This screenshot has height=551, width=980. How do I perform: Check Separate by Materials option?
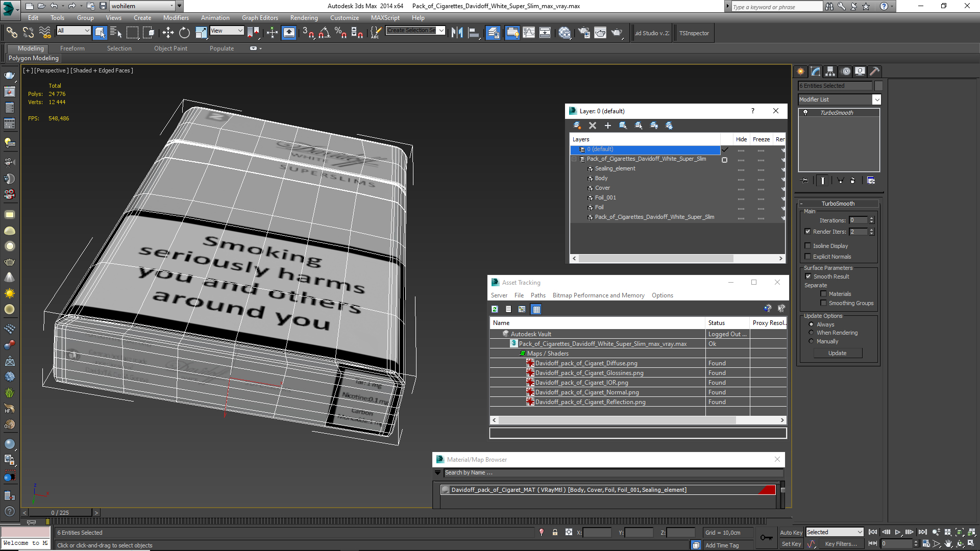coord(823,294)
